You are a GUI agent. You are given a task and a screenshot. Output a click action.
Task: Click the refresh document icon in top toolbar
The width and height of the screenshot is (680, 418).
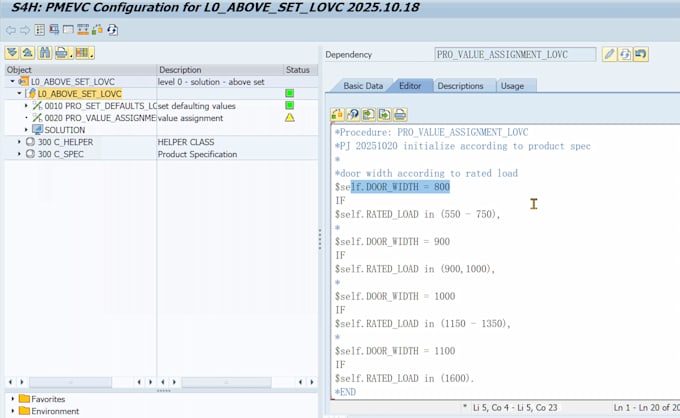point(112,30)
